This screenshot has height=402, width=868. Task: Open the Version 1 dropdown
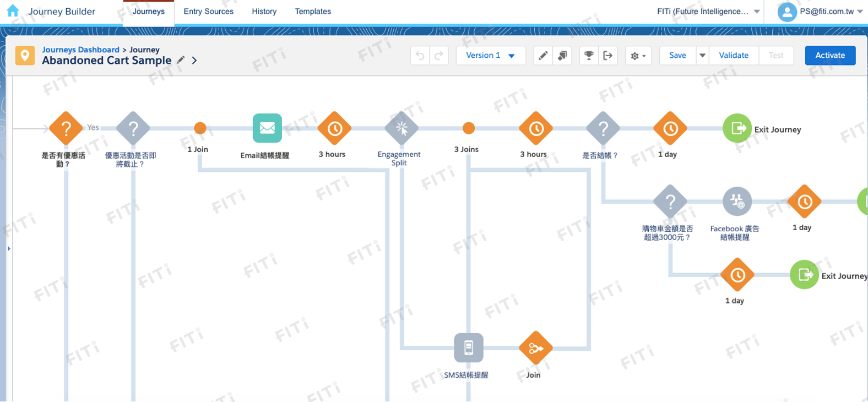[x=490, y=56]
